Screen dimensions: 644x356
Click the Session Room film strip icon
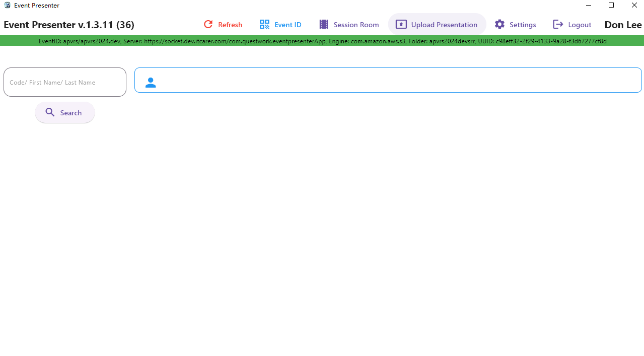324,24
